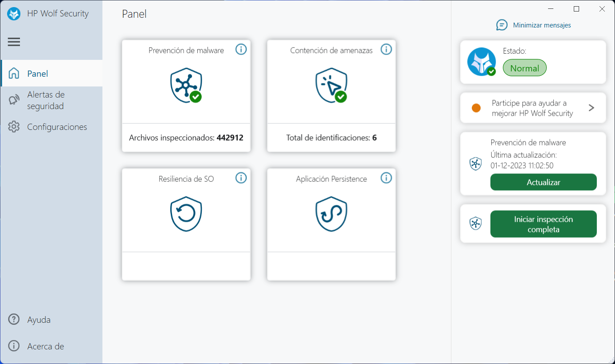
Task: Click the Normal status badge
Action: pos(525,68)
